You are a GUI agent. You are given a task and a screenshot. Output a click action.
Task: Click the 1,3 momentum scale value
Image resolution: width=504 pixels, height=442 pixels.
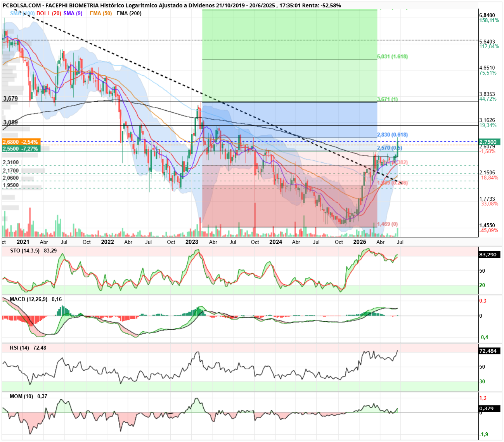point(483,398)
